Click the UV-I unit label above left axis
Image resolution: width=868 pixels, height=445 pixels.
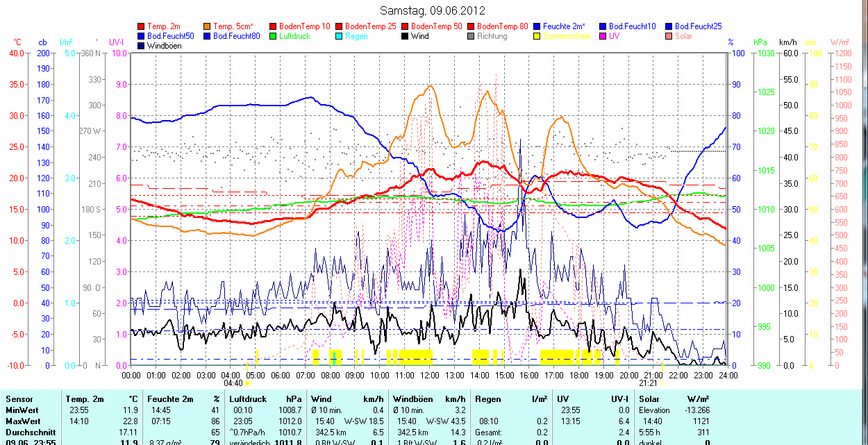116,42
